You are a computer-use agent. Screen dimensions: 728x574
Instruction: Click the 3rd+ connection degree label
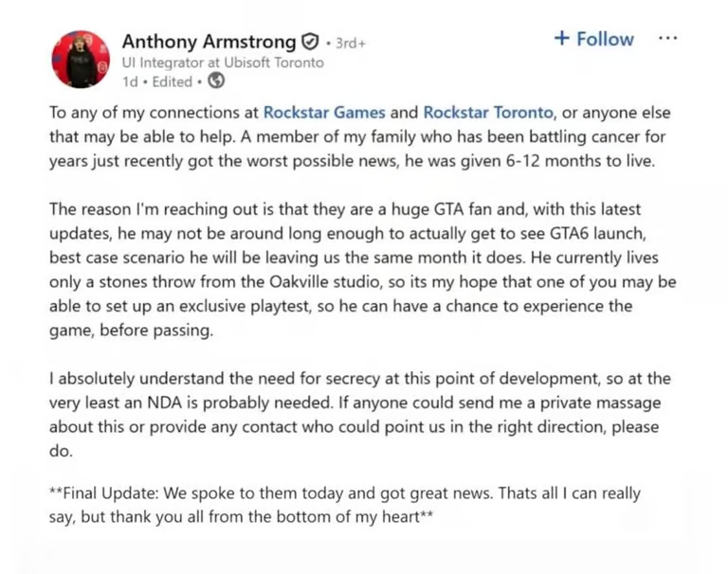tap(350, 44)
